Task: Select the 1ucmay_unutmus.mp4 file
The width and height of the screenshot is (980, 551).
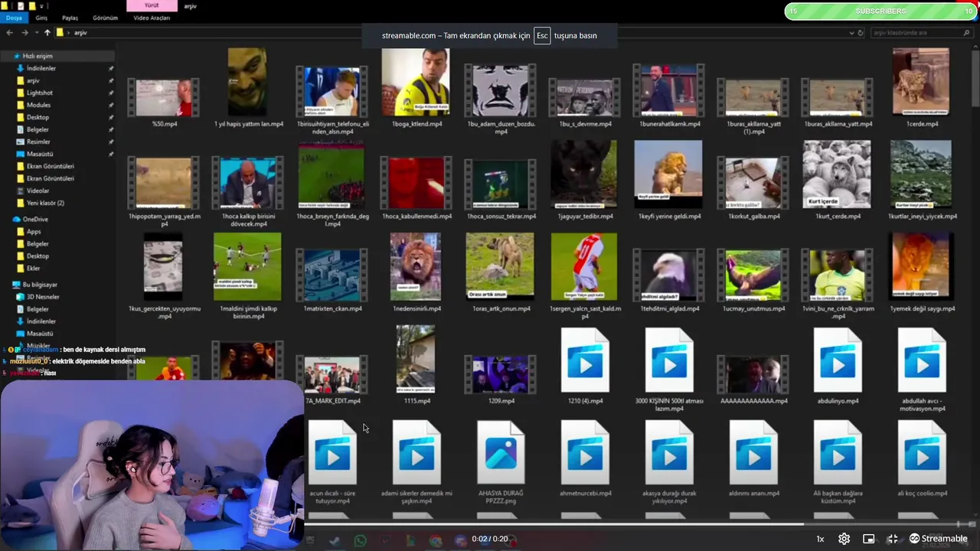Action: [753, 275]
